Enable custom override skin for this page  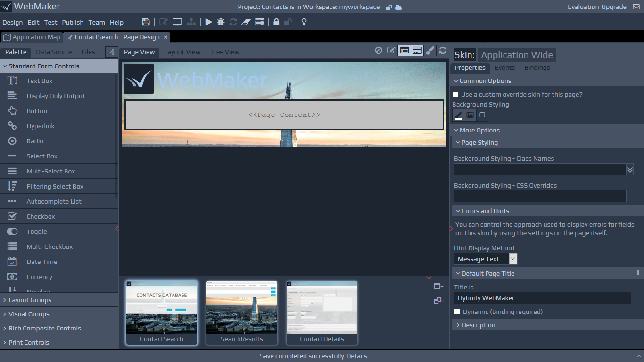coord(455,95)
